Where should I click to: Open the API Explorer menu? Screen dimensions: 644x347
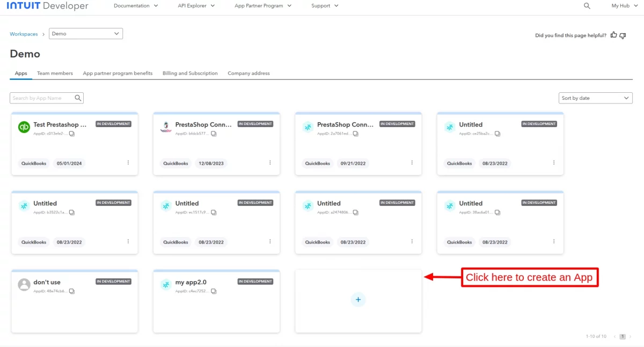click(x=196, y=6)
